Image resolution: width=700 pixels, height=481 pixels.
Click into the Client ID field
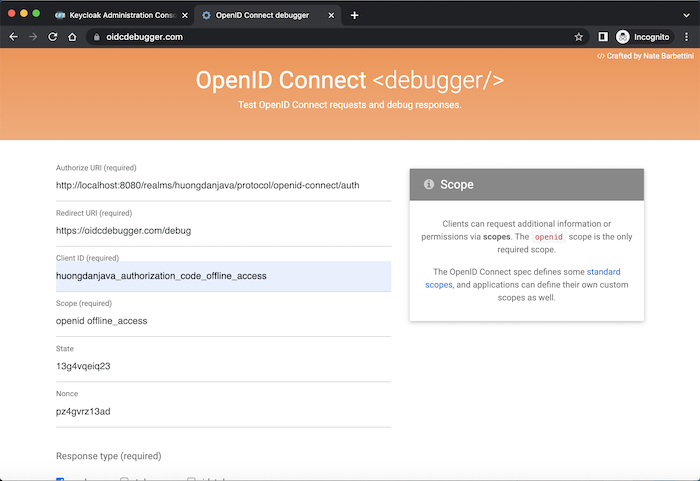(x=223, y=276)
